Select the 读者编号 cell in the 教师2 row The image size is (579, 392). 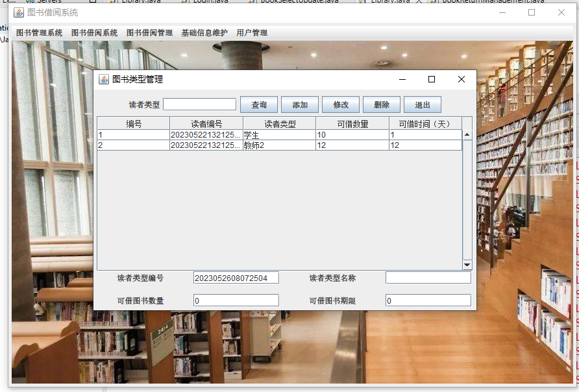coord(206,145)
